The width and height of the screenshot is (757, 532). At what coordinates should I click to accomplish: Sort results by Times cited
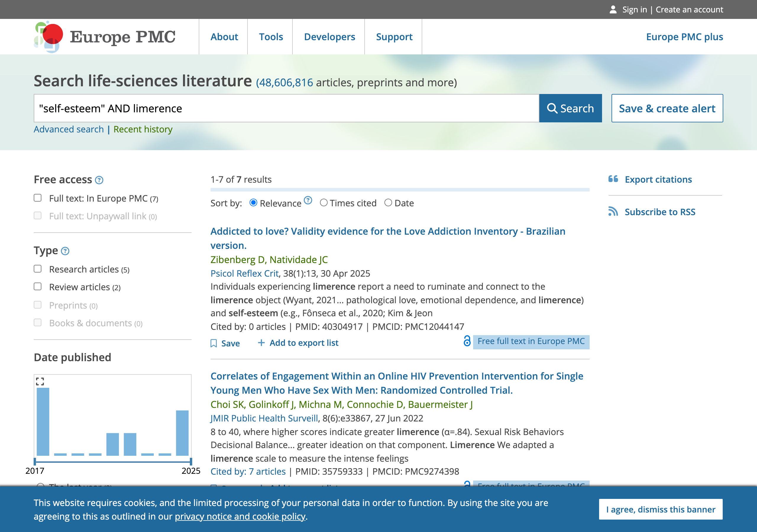pos(324,203)
